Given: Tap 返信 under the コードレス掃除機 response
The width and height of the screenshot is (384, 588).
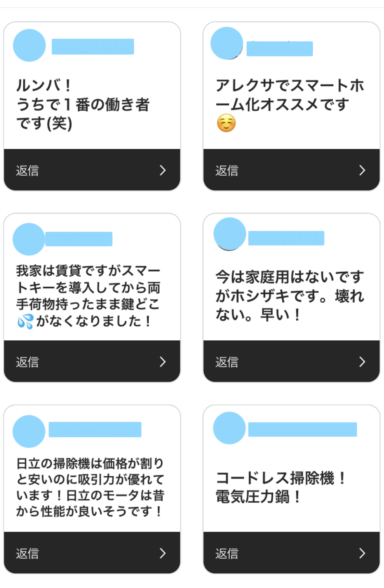Looking at the screenshot, I should pos(227,553).
